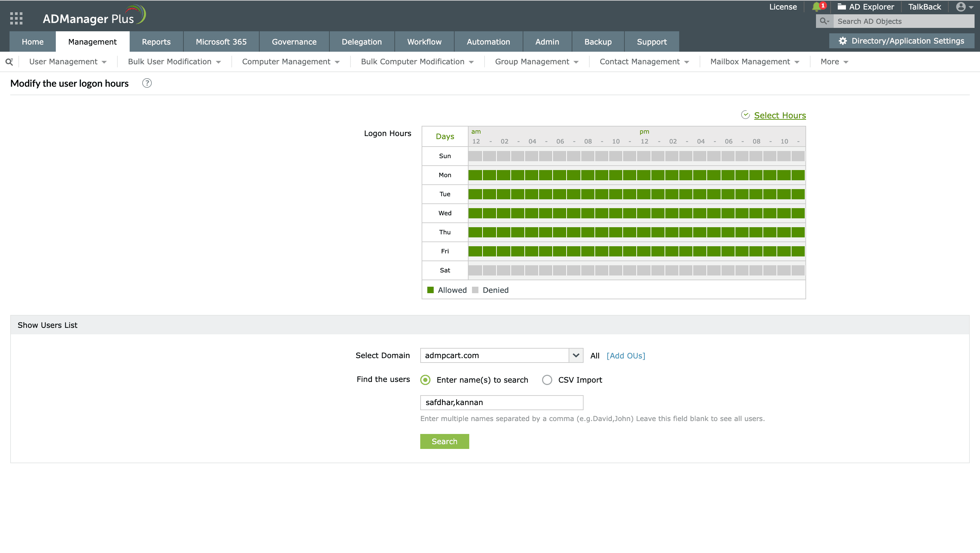
Task: Open the Workflow tab
Action: coord(424,41)
